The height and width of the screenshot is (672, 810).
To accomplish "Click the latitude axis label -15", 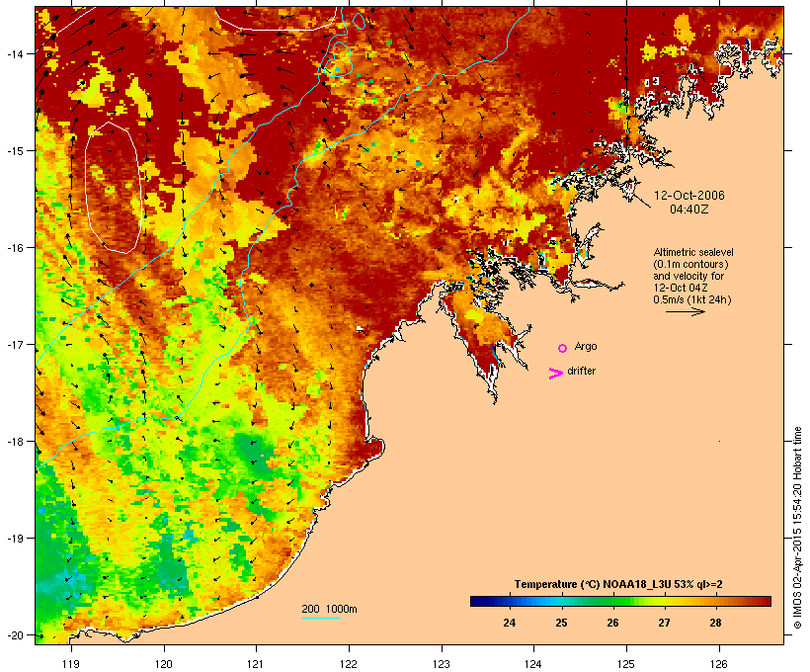I will [x=14, y=151].
